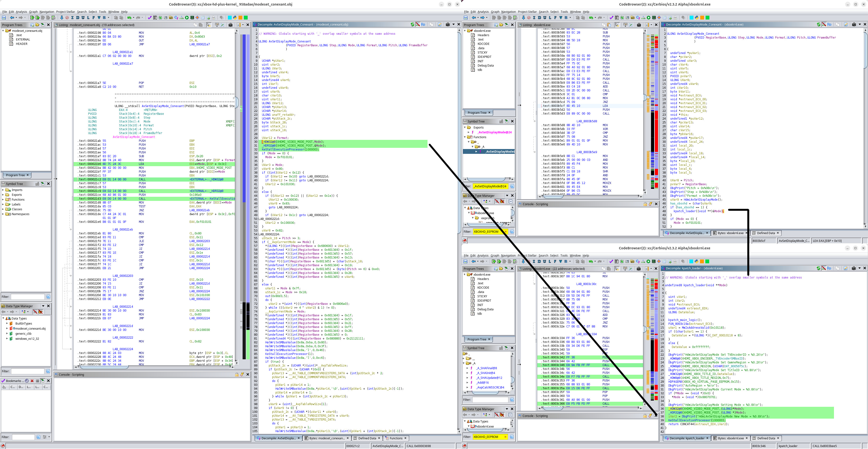Toggle mouse hover mode in top-right listing header
The width and height of the screenshot is (868, 449).
tap(617, 25)
